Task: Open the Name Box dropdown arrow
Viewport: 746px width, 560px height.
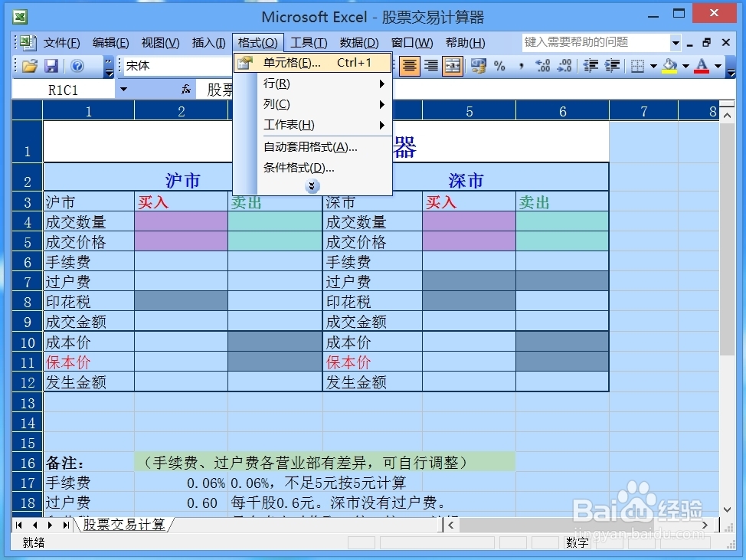Action: 124,89
